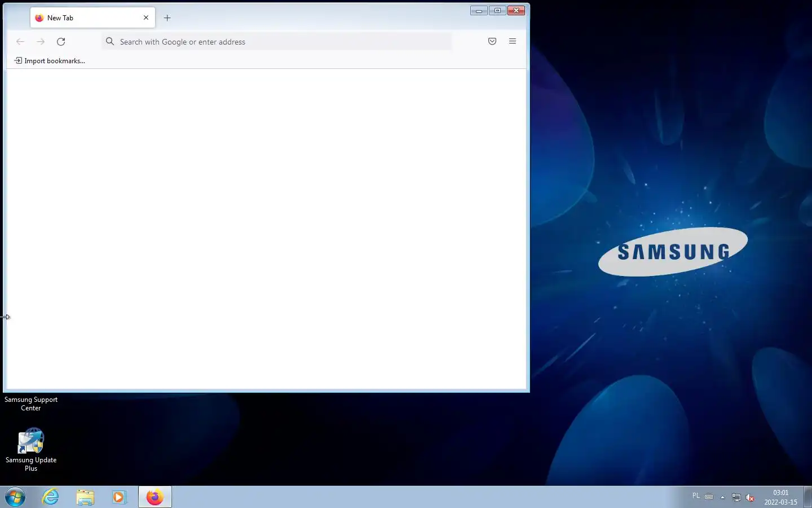This screenshot has width=812, height=508.
Task: Open the Firefox application menu
Action: pyautogui.click(x=513, y=41)
